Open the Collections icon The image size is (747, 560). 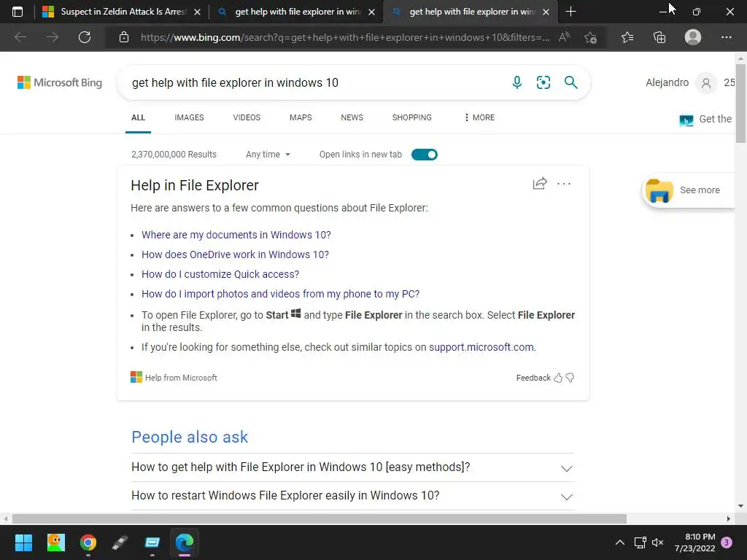click(659, 37)
